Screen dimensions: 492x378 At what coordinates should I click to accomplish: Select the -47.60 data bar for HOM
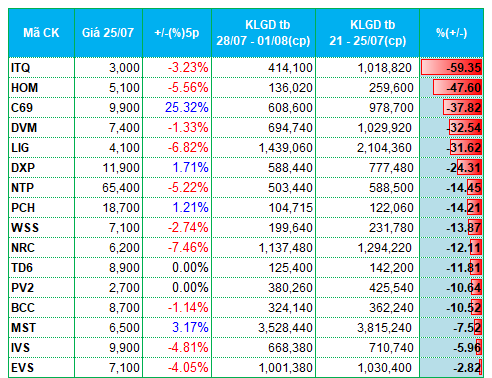457,88
